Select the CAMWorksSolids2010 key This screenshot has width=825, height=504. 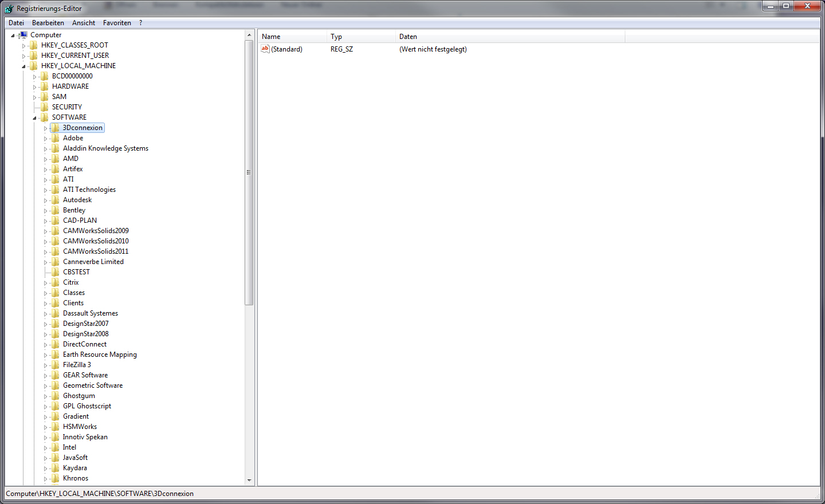[x=96, y=241]
